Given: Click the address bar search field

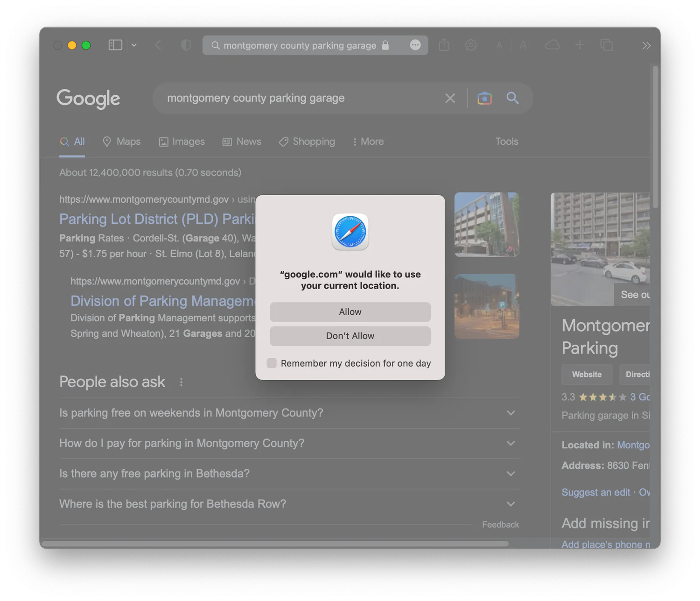Looking at the screenshot, I should click(x=315, y=45).
